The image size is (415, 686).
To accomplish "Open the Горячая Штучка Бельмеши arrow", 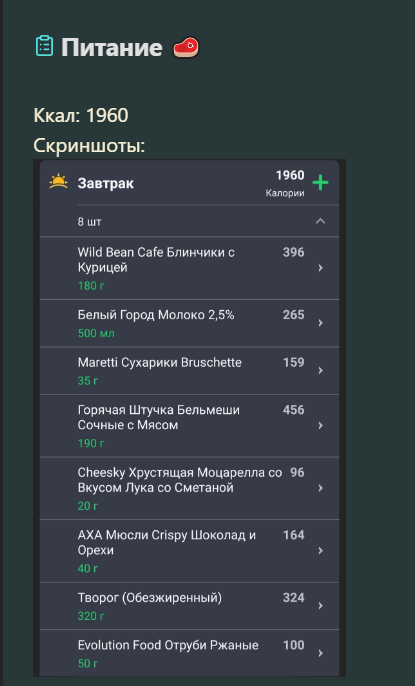I will (321, 425).
